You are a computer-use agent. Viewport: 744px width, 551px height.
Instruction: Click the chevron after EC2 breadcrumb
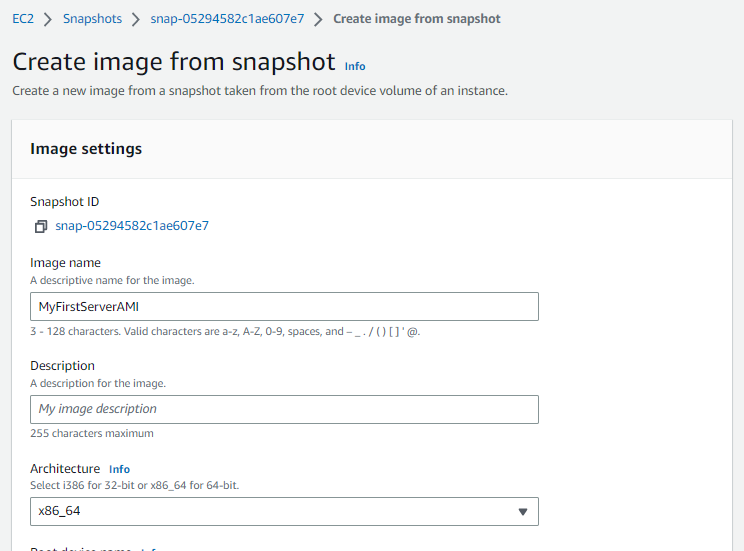coord(48,19)
